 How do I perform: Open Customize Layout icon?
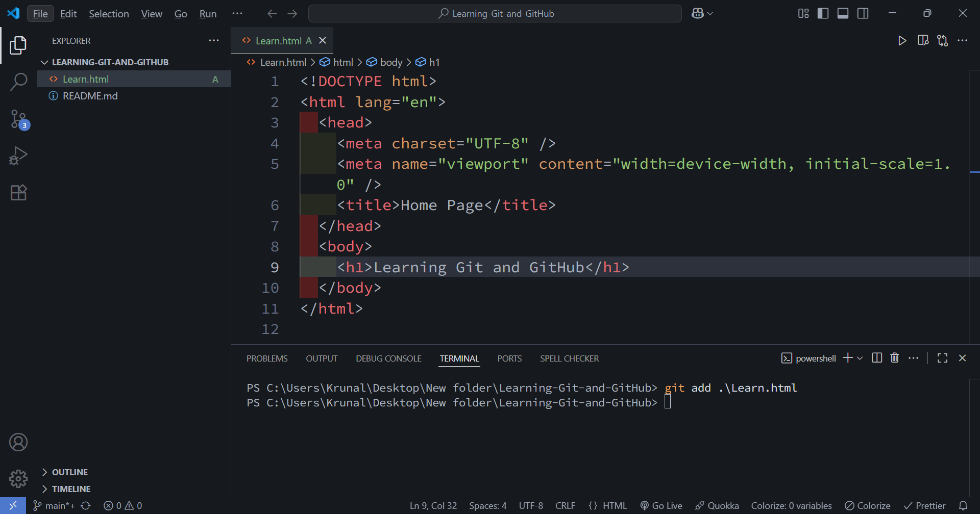tap(803, 14)
